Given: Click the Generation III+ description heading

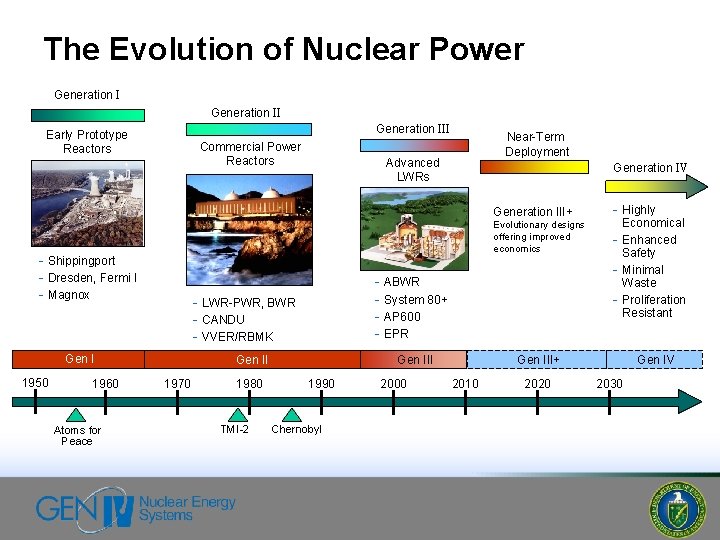Looking at the screenshot, I should [533, 212].
